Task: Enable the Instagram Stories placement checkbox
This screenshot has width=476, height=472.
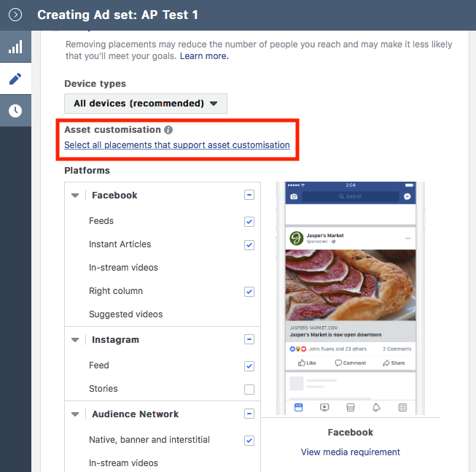Action: pyautogui.click(x=249, y=390)
